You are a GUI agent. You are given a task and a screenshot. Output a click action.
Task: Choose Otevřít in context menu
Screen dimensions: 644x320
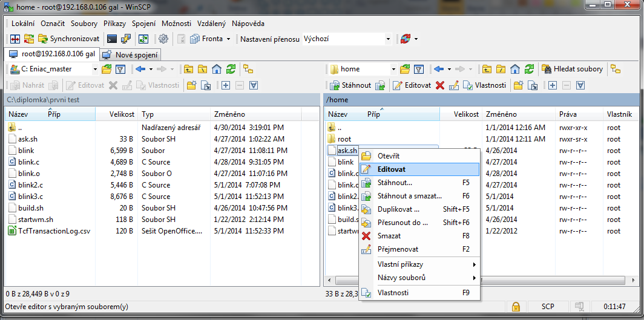(419, 156)
